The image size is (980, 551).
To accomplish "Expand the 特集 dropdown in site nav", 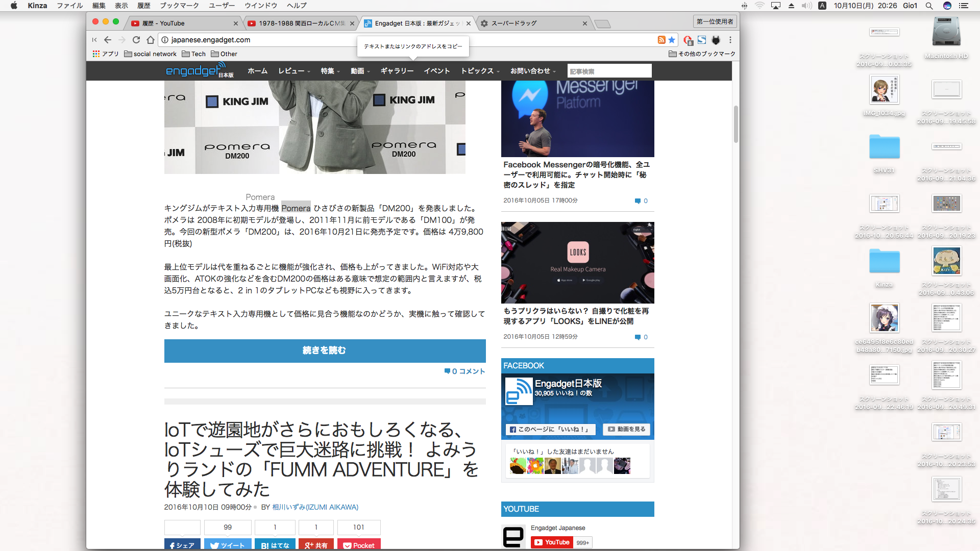I will (330, 71).
